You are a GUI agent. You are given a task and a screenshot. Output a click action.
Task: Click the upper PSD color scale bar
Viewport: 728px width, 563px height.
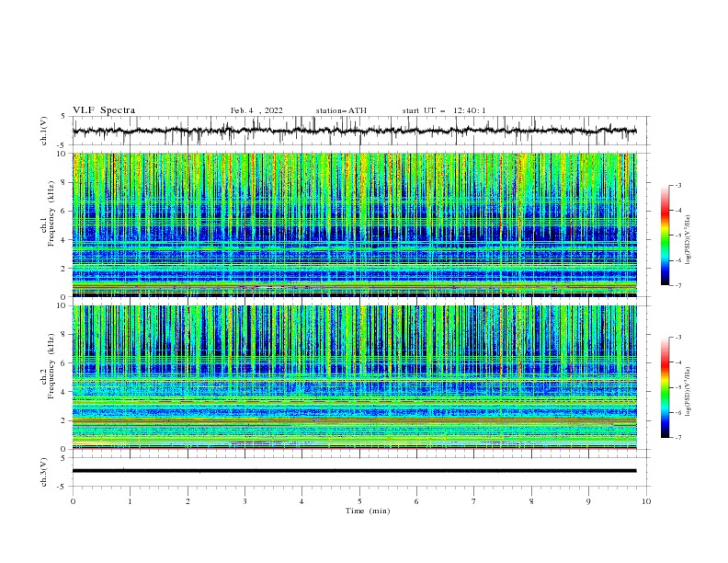coord(665,235)
